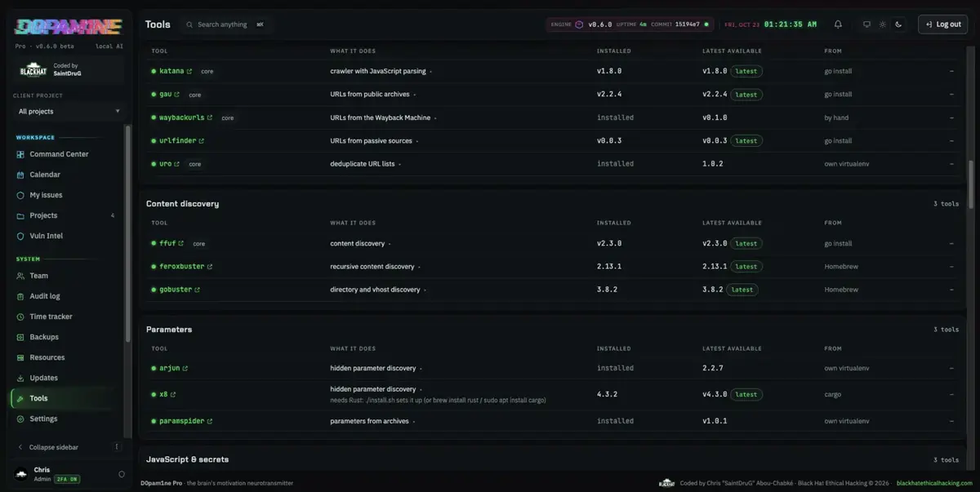Switch to dark theme moon toggle
The image size is (980, 492).
(x=898, y=24)
